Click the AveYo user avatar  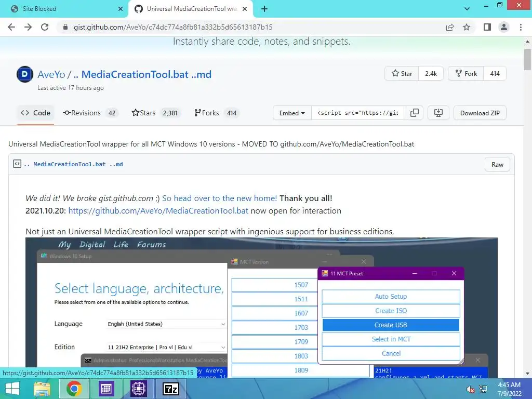pos(25,74)
